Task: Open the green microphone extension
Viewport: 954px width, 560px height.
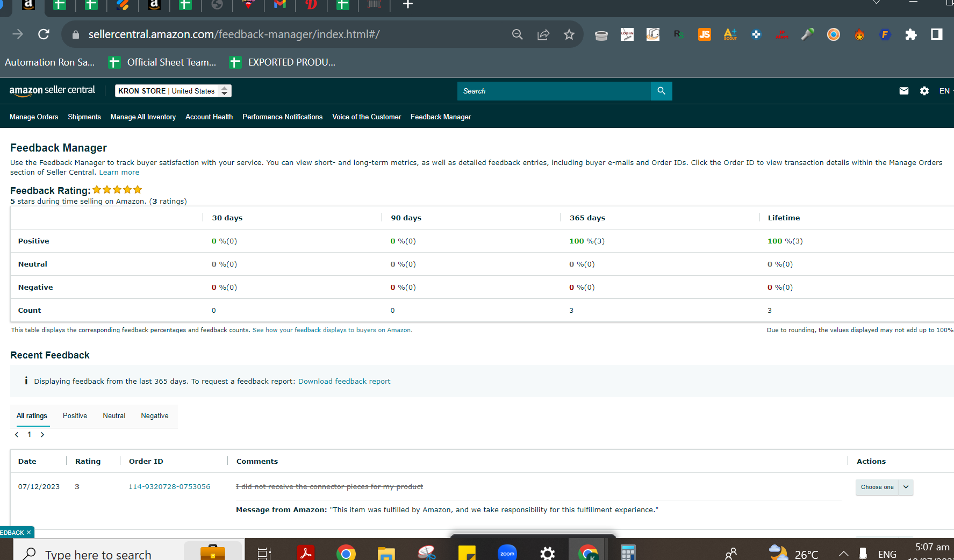Action: point(807,34)
